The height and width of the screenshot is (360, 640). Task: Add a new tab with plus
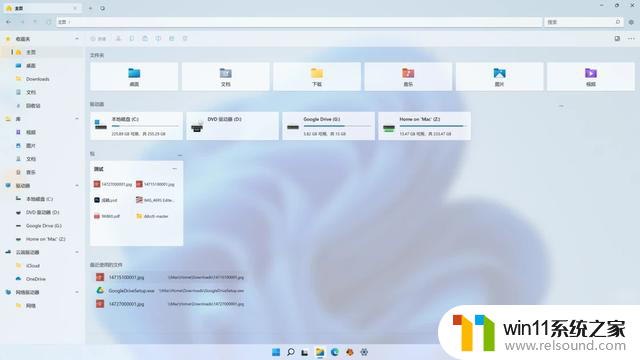90,8
